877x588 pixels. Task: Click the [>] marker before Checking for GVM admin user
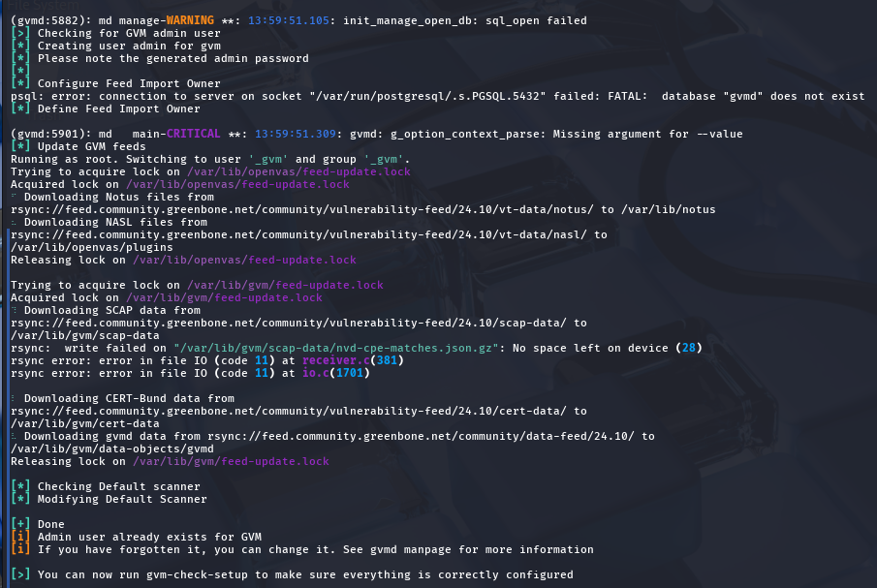20,34
